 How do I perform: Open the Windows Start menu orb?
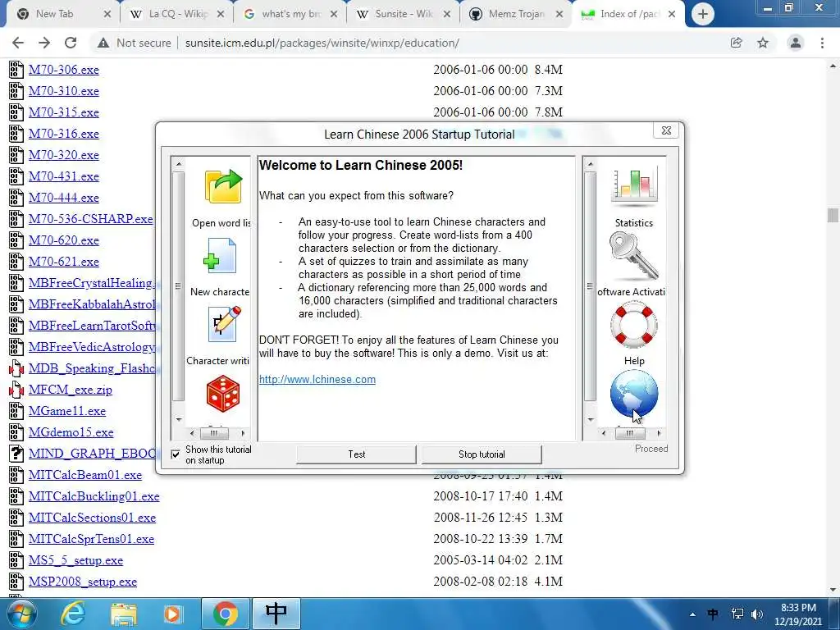22,614
